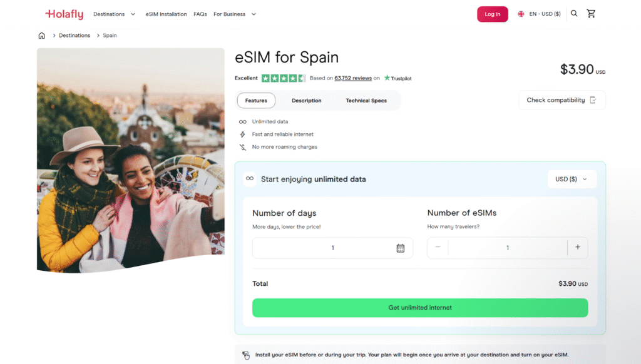Click the flag icon next to EN - USD
This screenshot has height=364, width=641.
521,13
